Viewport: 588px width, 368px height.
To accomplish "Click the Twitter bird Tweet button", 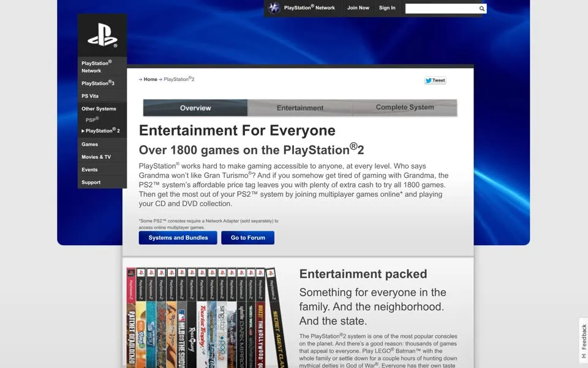I will point(435,80).
